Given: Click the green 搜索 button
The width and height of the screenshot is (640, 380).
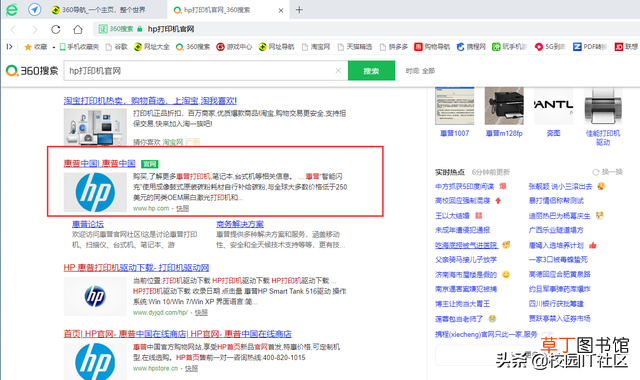Looking at the screenshot, I should [x=371, y=71].
